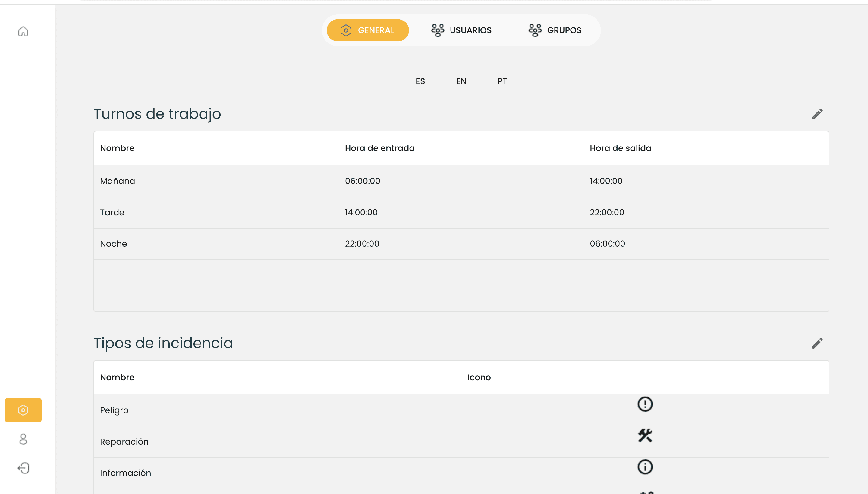868x494 pixels.
Task: Switch the language to PT
Action: (x=502, y=81)
